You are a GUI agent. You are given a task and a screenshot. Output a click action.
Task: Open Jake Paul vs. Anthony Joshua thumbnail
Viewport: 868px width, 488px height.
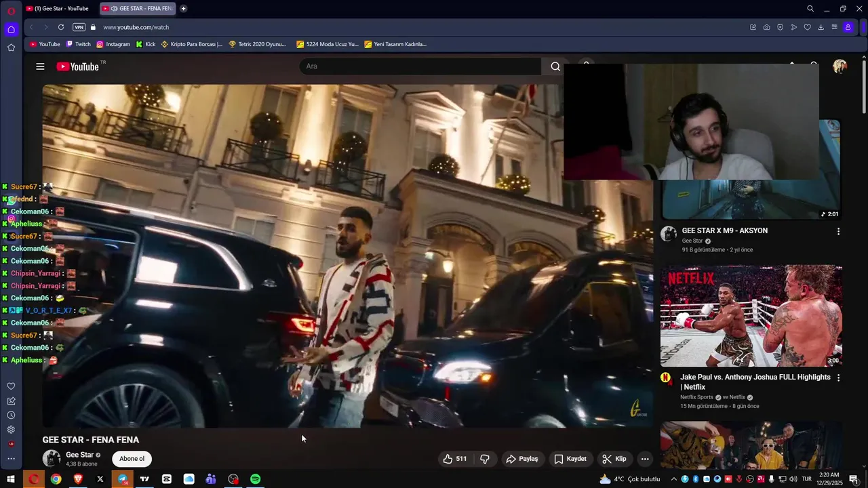pyautogui.click(x=751, y=316)
